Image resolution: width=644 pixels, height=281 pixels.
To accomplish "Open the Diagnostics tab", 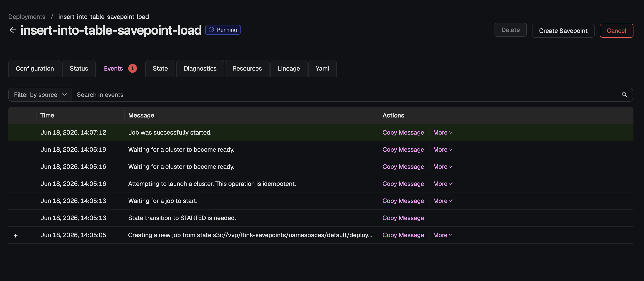I will point(200,68).
